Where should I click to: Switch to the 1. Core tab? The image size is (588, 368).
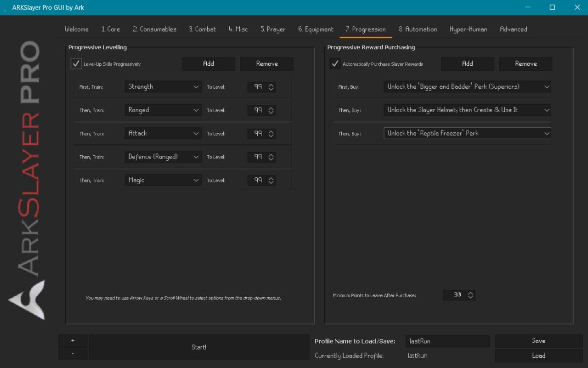click(111, 29)
